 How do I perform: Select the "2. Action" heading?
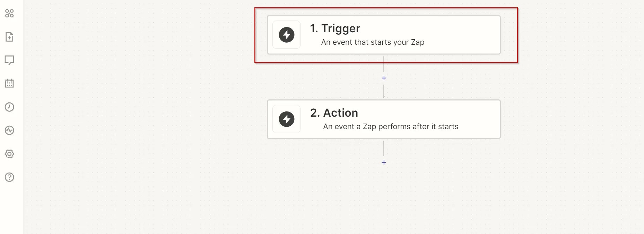click(334, 113)
